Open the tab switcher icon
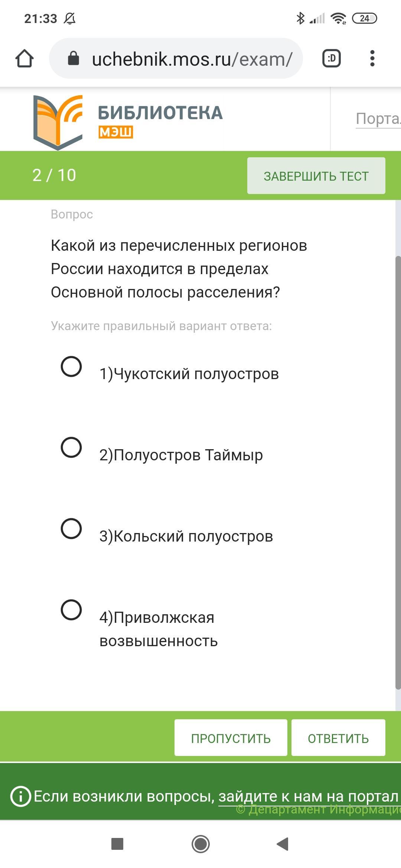This screenshot has height=868, width=401. pyautogui.click(x=331, y=59)
